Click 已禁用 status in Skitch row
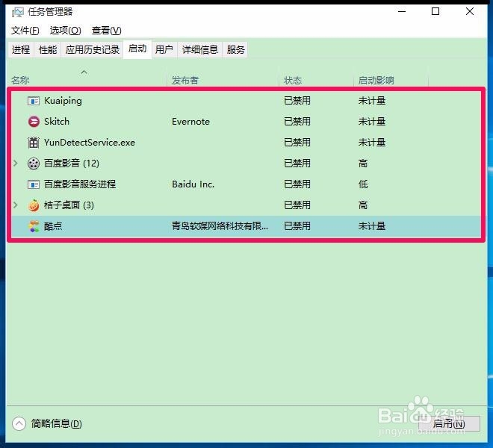The height and width of the screenshot is (448, 493). point(297,122)
